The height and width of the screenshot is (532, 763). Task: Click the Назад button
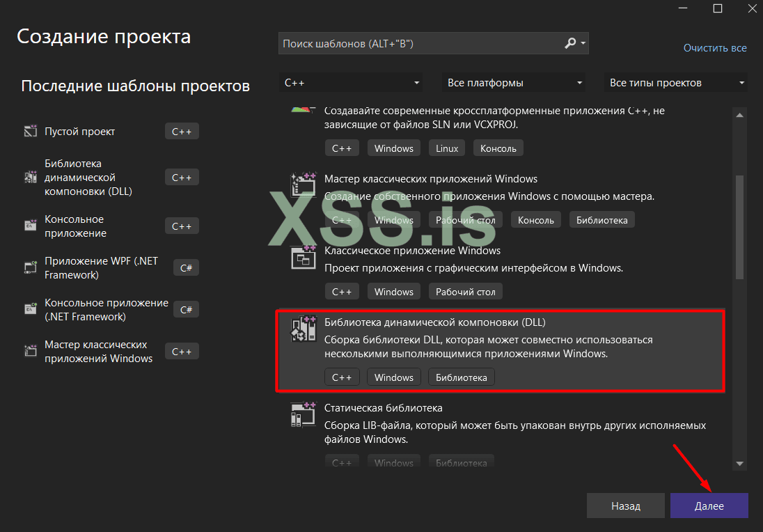pos(625,506)
